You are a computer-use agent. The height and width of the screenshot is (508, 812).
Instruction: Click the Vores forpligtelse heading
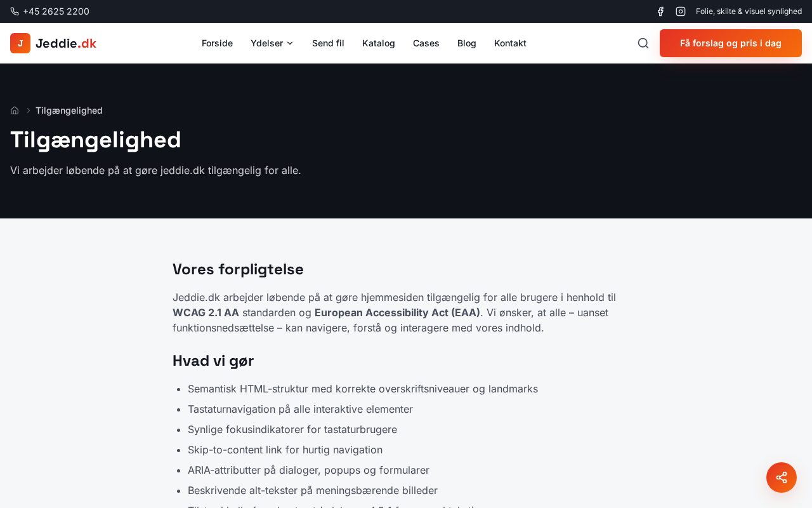tap(238, 269)
